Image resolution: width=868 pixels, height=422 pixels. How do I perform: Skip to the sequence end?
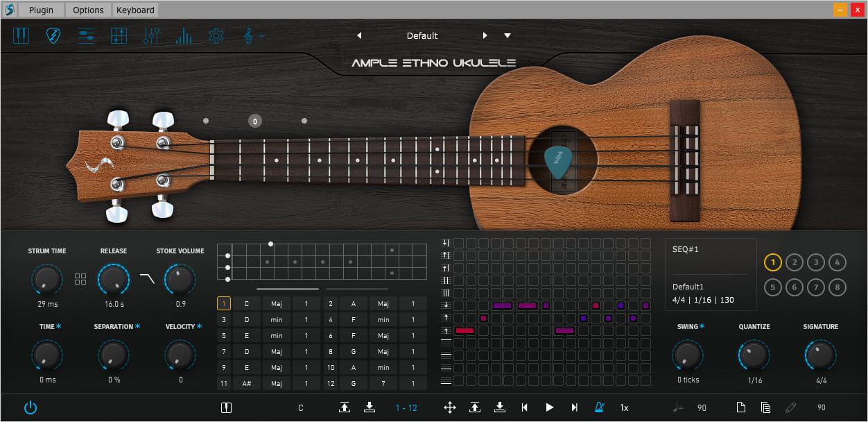point(575,407)
